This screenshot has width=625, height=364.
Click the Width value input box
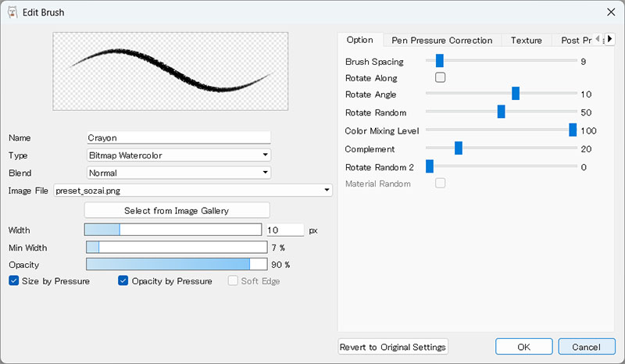pyautogui.click(x=284, y=230)
